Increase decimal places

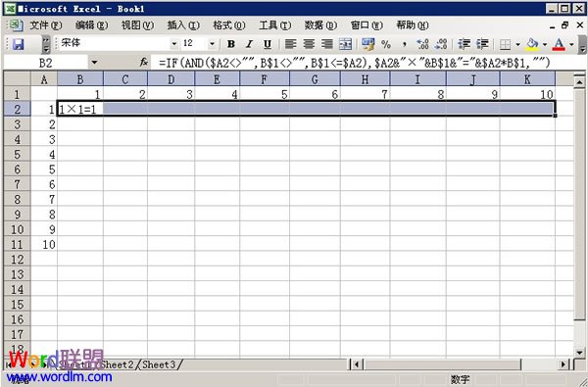coord(422,44)
